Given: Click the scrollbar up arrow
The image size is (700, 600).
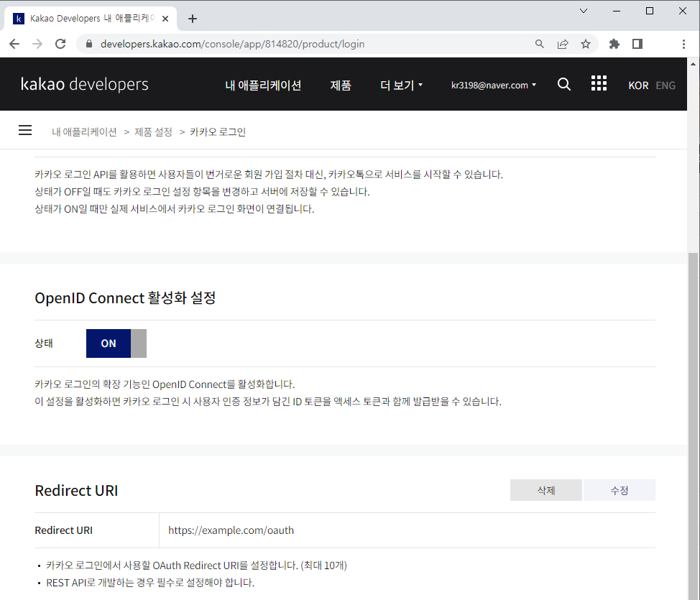Looking at the screenshot, I should [x=693, y=64].
